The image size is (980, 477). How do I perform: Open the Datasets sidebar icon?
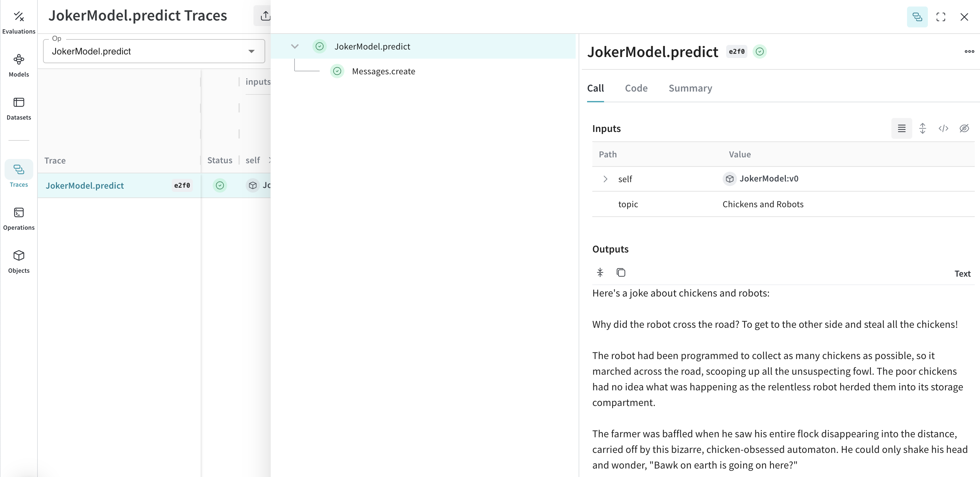click(x=19, y=108)
